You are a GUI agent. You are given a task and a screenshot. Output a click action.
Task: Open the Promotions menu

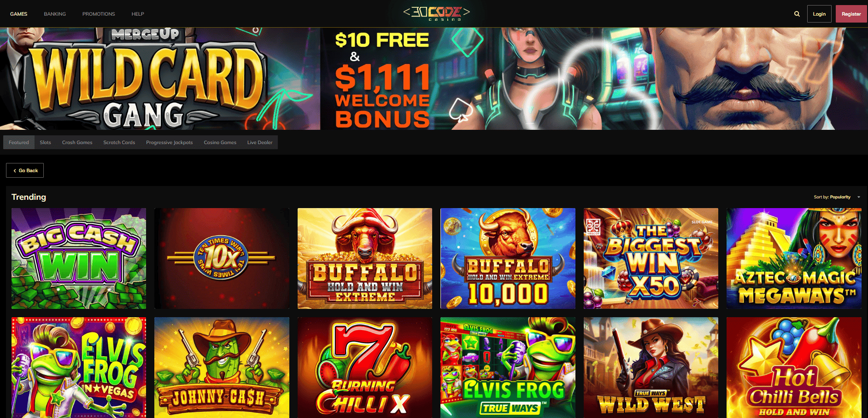[x=99, y=14]
